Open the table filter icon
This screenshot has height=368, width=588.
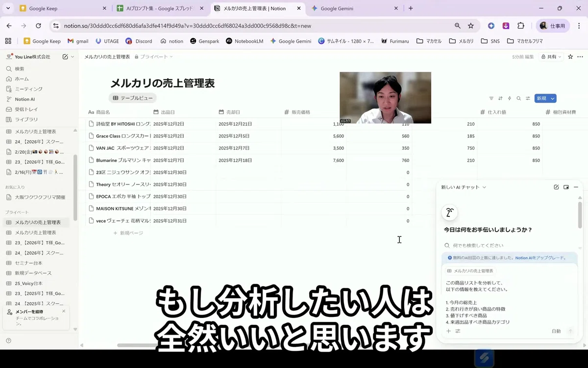[x=491, y=98]
